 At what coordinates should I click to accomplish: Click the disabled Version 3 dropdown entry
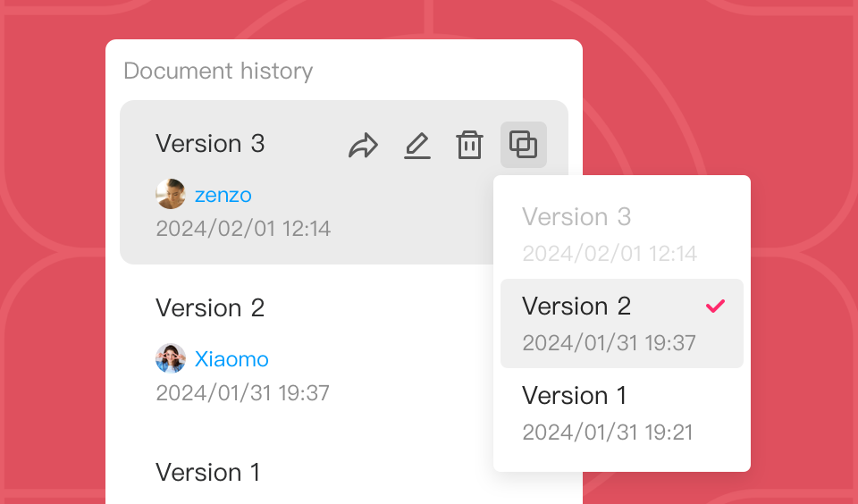coord(576,217)
